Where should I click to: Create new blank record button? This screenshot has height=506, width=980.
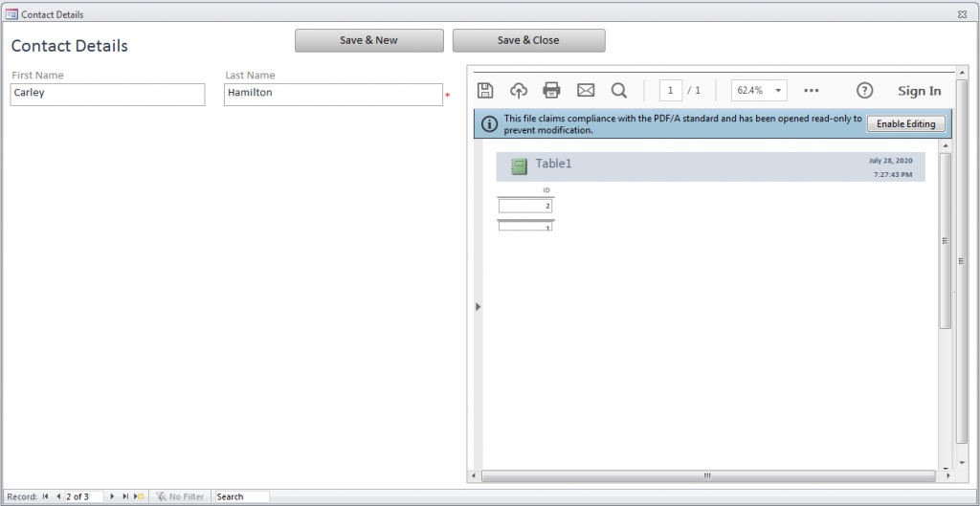tap(140, 496)
